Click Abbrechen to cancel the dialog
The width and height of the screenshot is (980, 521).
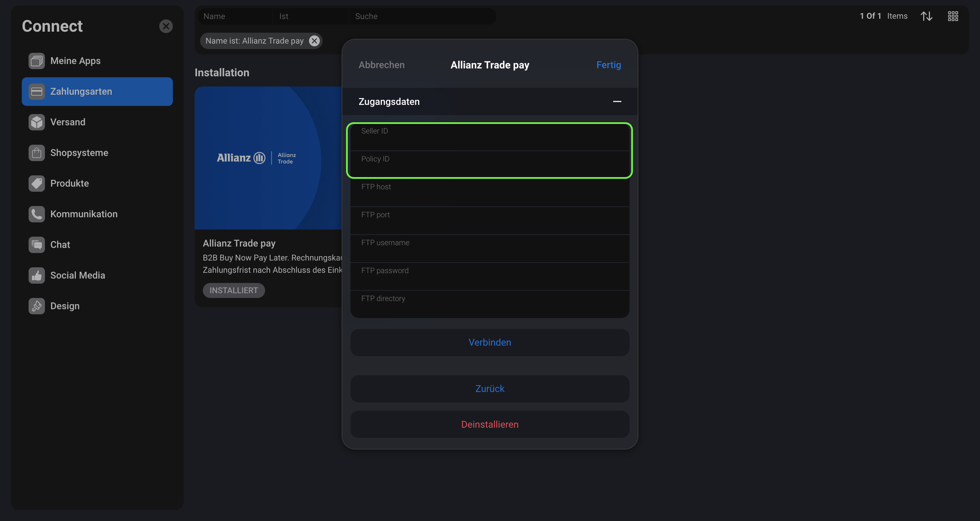click(x=381, y=65)
